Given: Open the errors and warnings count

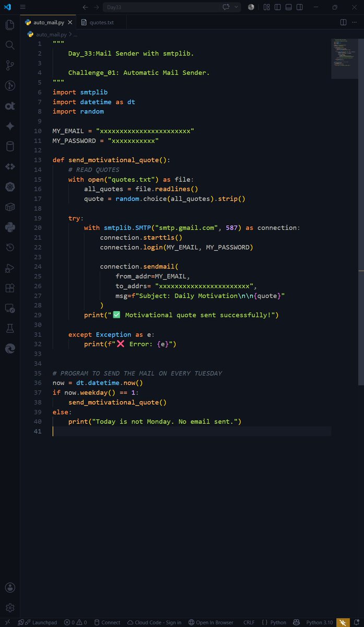Looking at the screenshot, I should (76, 622).
